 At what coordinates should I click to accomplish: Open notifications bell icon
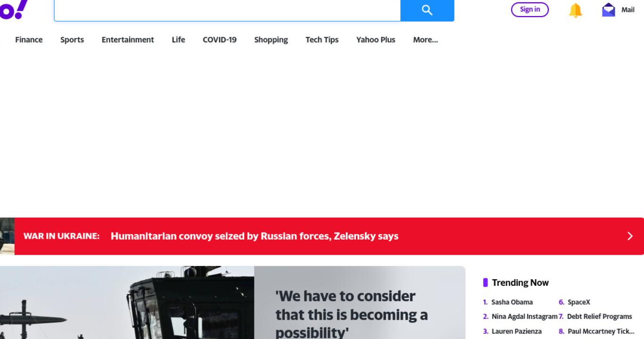[x=575, y=10]
